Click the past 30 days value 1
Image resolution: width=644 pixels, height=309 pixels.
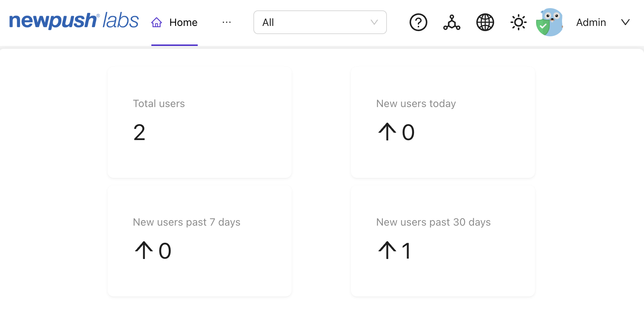click(406, 251)
